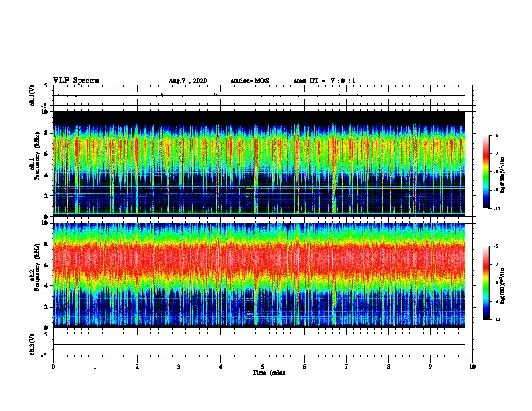Viewport: 532px width, 411px height.
Task: Click the "-6" label on ch.1 color bar
Action: [x=496, y=136]
